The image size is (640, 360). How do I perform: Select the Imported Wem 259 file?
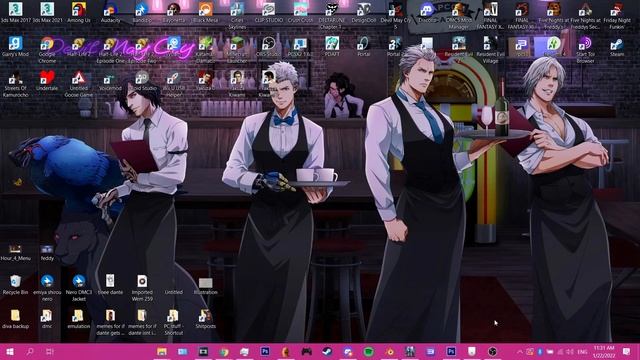142,288
